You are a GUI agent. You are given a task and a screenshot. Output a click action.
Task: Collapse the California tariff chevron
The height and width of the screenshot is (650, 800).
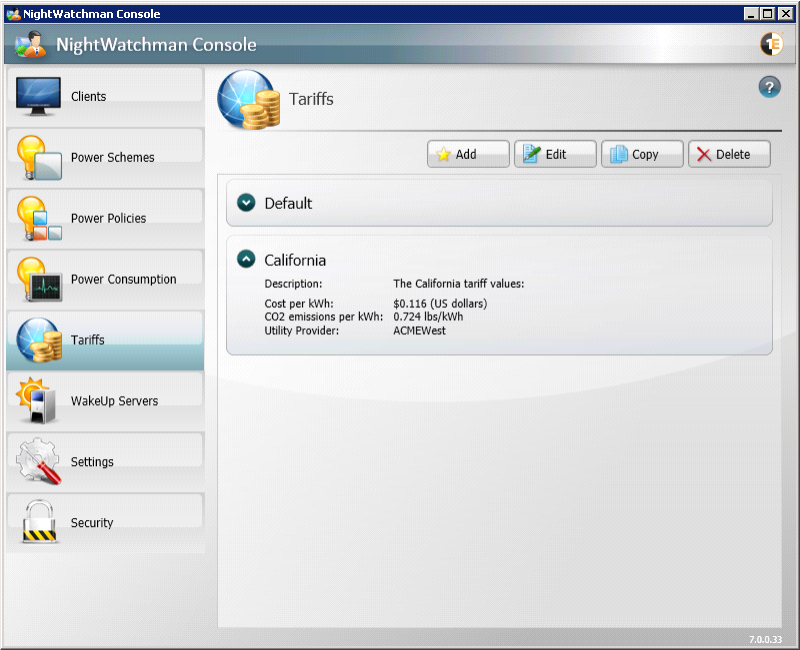(x=246, y=259)
